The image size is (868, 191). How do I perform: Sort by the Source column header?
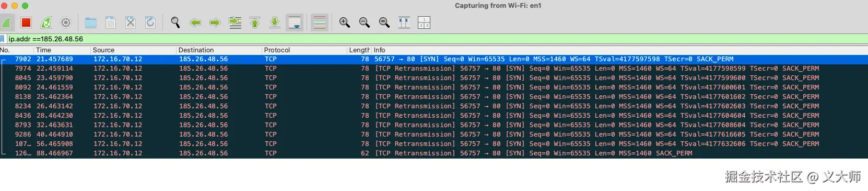[x=134, y=50]
